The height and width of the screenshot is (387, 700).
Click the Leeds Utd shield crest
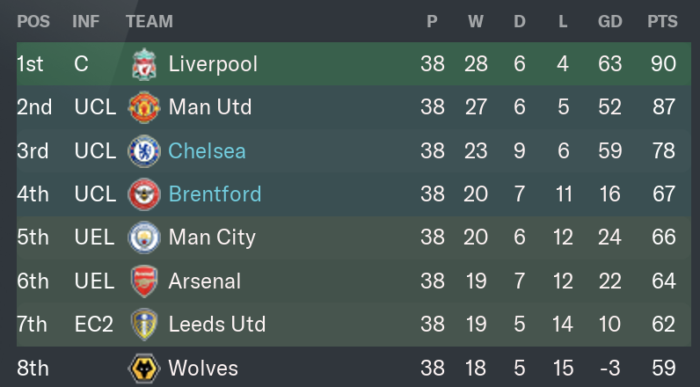coord(144,325)
